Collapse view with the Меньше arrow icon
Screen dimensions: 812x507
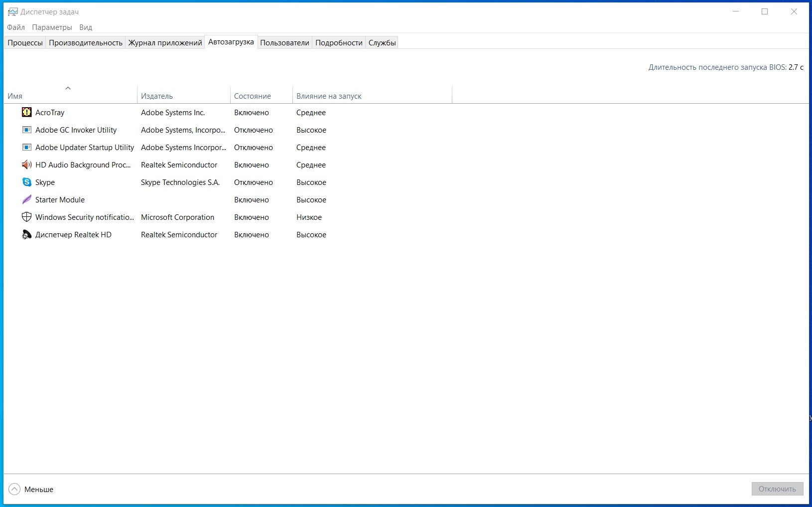click(15, 489)
